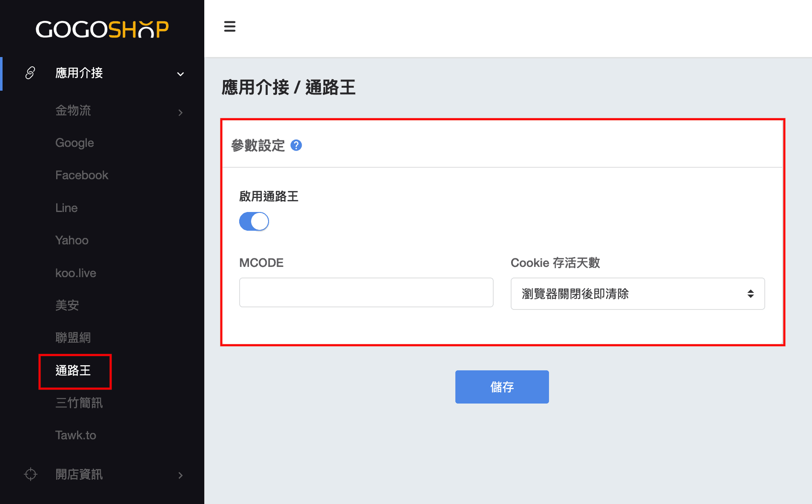Click the GOGOSHOP logo
Viewport: 812px width, 504px height.
(102, 29)
